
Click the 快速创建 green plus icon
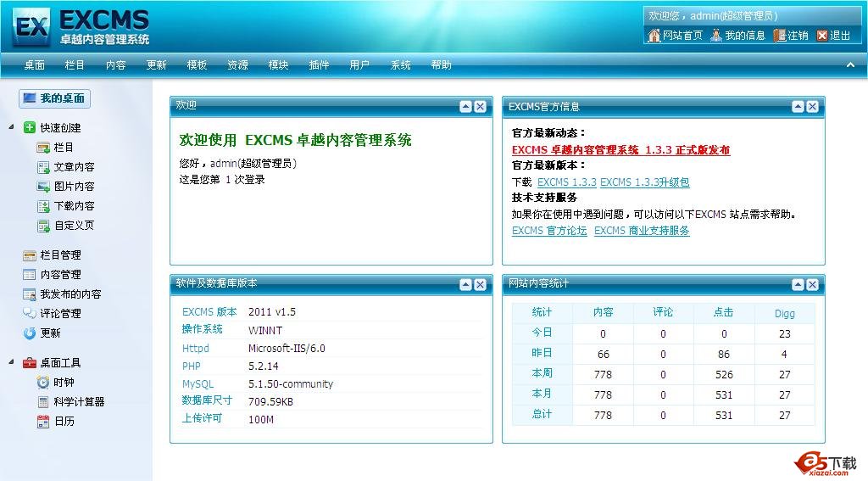[x=30, y=127]
